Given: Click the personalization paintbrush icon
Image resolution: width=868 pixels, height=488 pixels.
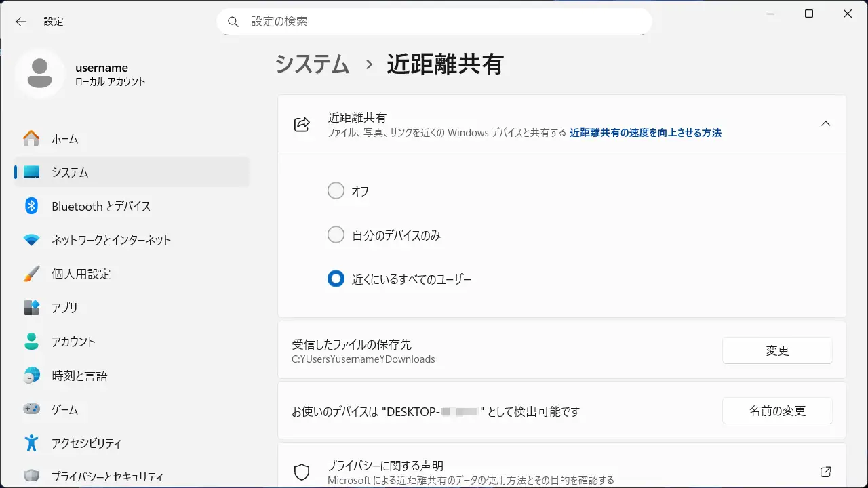Looking at the screenshot, I should click(31, 274).
